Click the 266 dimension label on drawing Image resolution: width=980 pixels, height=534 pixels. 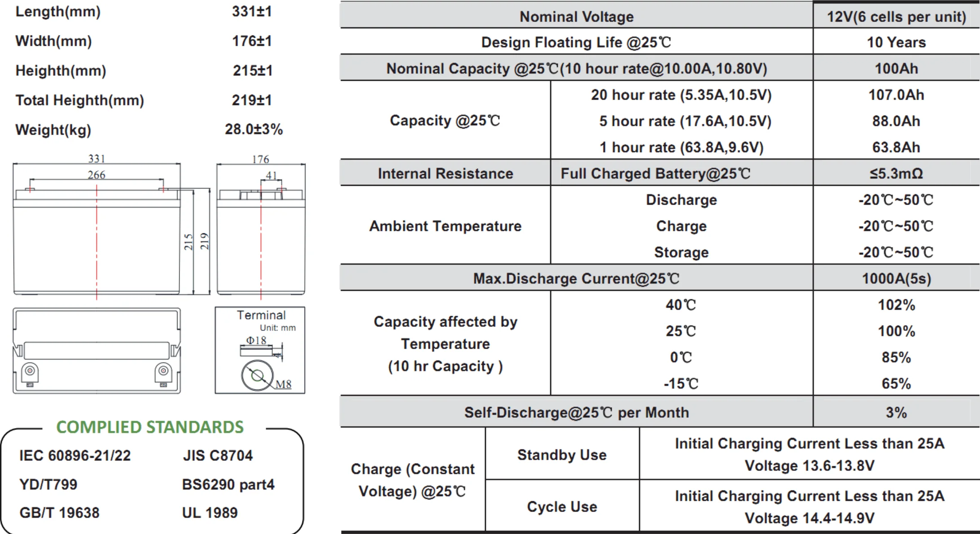point(96,175)
